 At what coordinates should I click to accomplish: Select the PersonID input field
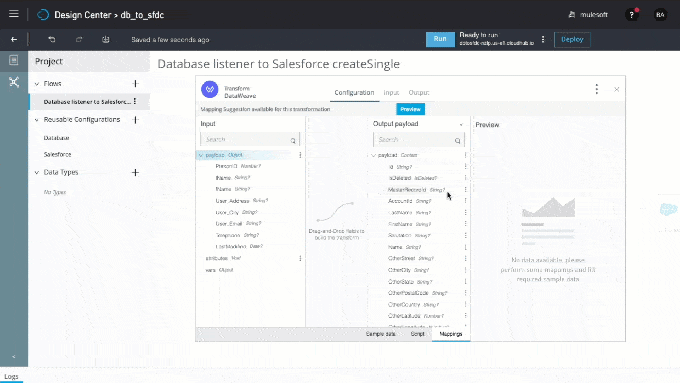click(x=238, y=166)
